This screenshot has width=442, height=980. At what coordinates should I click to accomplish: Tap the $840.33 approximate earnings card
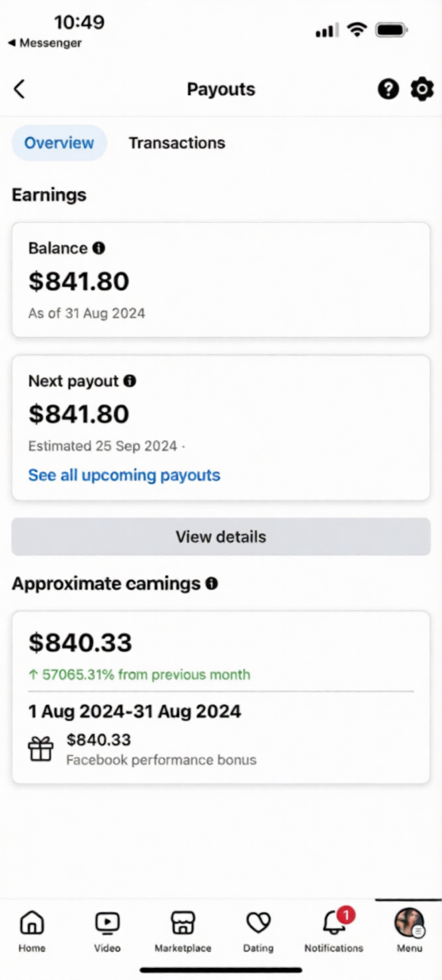221,697
